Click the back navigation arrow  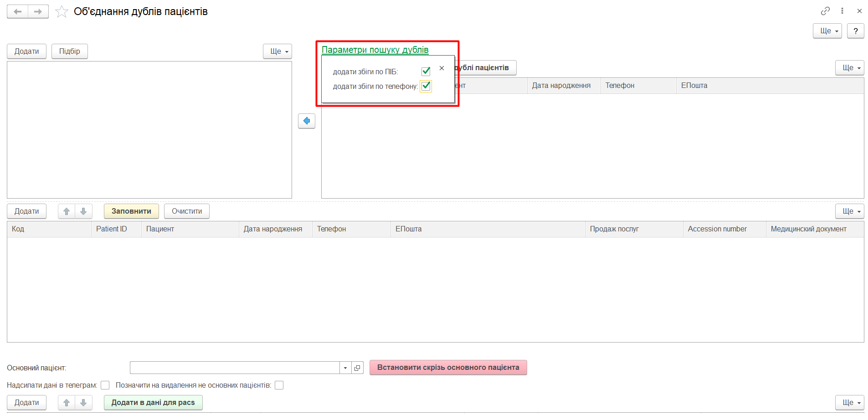[17, 11]
